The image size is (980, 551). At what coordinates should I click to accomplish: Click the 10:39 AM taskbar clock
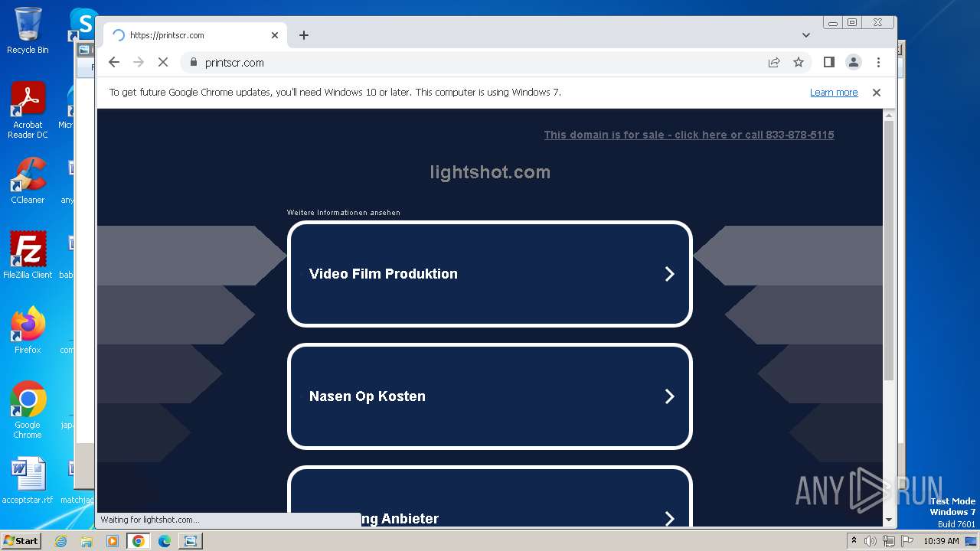941,541
